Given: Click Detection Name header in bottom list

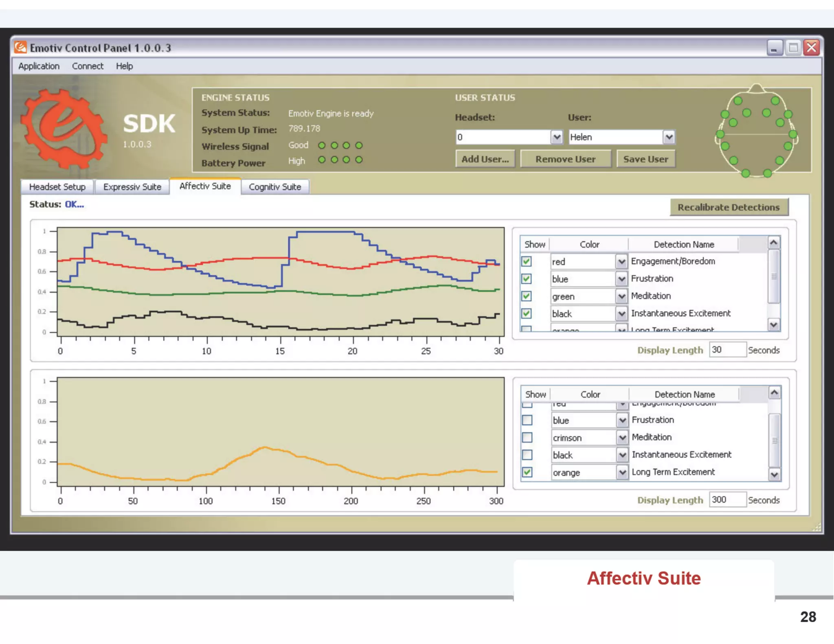Looking at the screenshot, I should tap(685, 394).
